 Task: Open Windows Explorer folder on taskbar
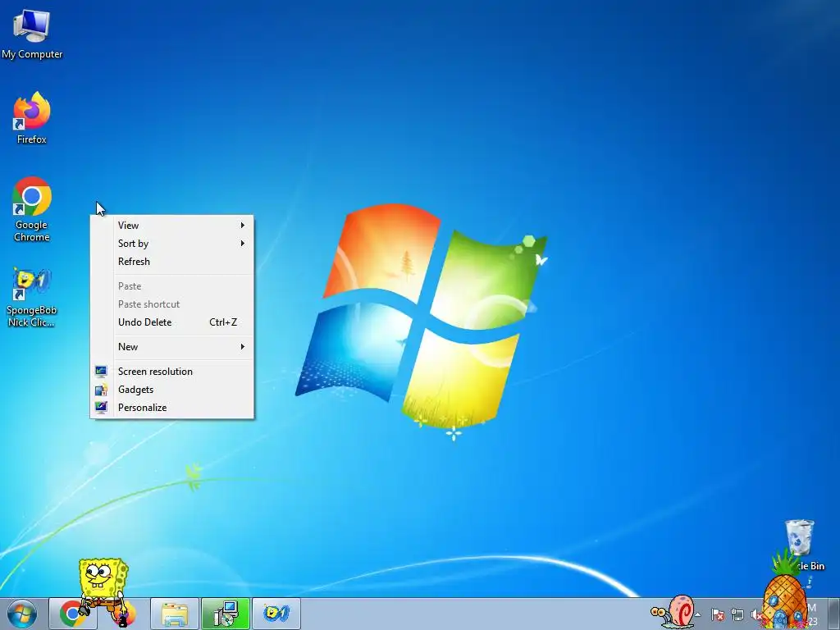(175, 614)
